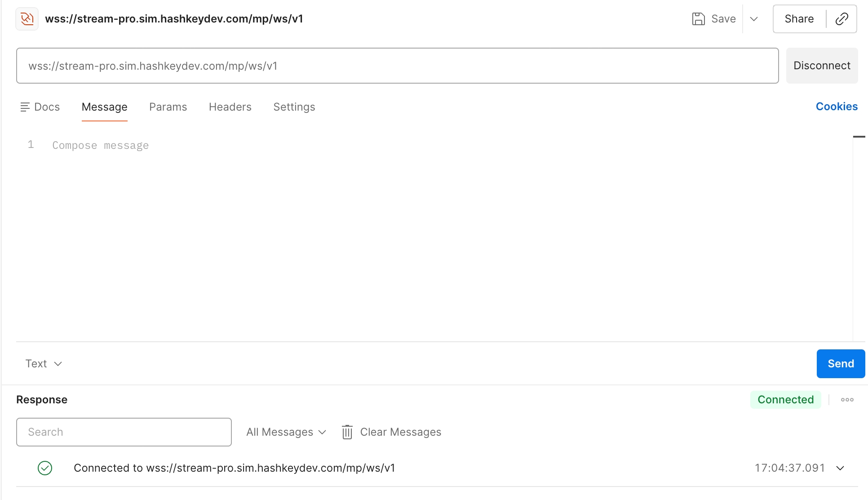Open the Text message format dropdown
The width and height of the screenshot is (868, 500).
pos(44,364)
